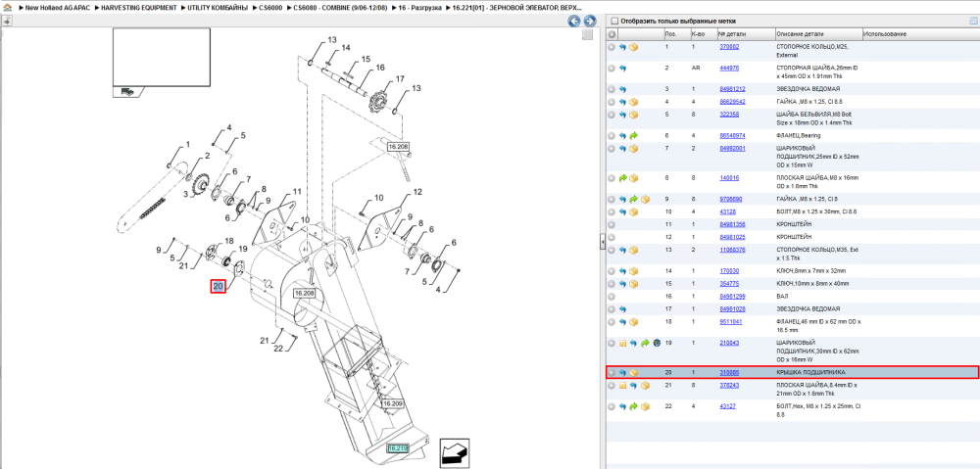Enable 'Отобразить только выбранные метки' checkbox
980x469 pixels.
click(x=613, y=21)
